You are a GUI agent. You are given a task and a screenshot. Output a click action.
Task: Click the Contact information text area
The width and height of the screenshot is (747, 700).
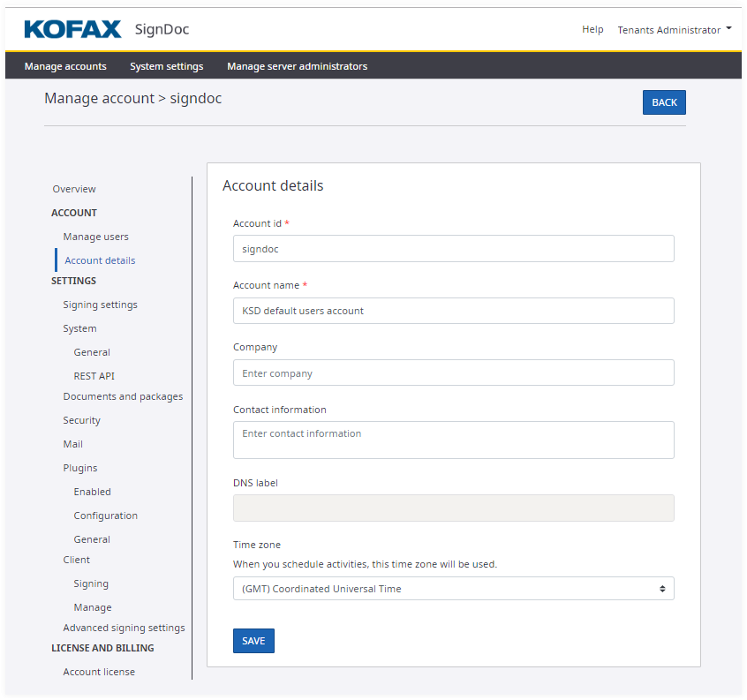click(453, 440)
